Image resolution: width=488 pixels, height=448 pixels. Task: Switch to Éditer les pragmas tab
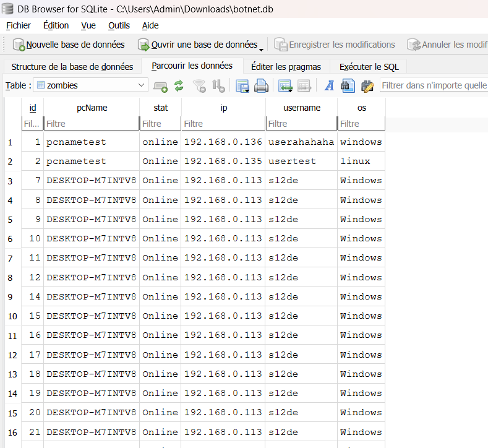pyautogui.click(x=286, y=67)
